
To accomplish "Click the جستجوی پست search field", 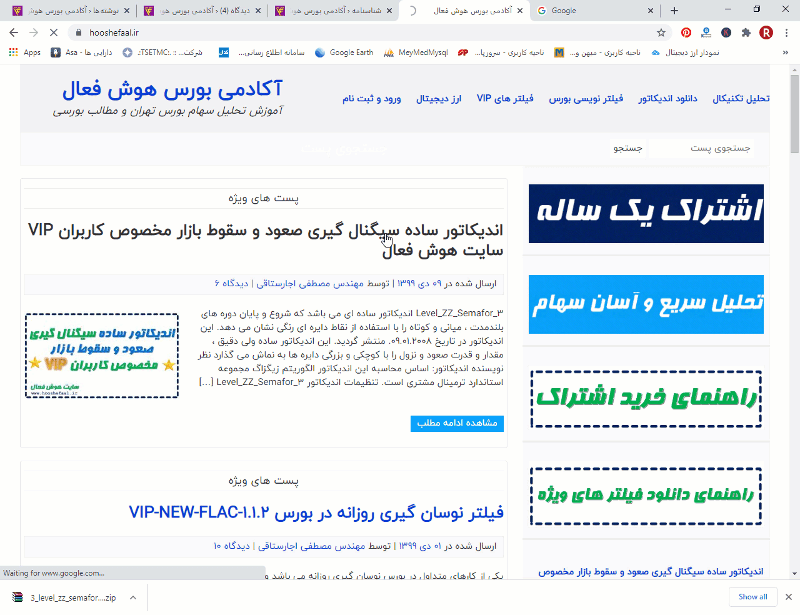I will (x=702, y=149).
